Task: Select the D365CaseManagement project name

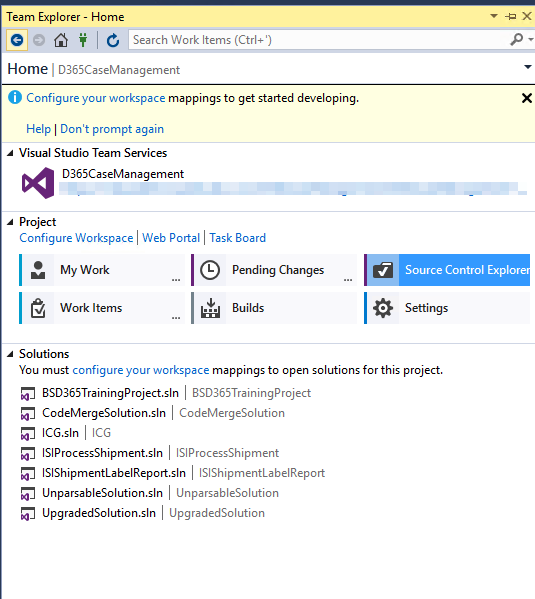Action: point(123,174)
